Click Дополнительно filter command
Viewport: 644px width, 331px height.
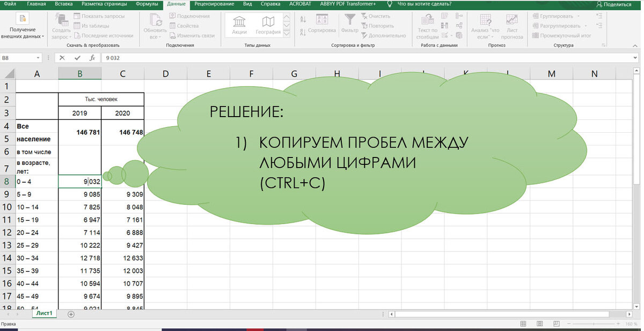[383, 35]
